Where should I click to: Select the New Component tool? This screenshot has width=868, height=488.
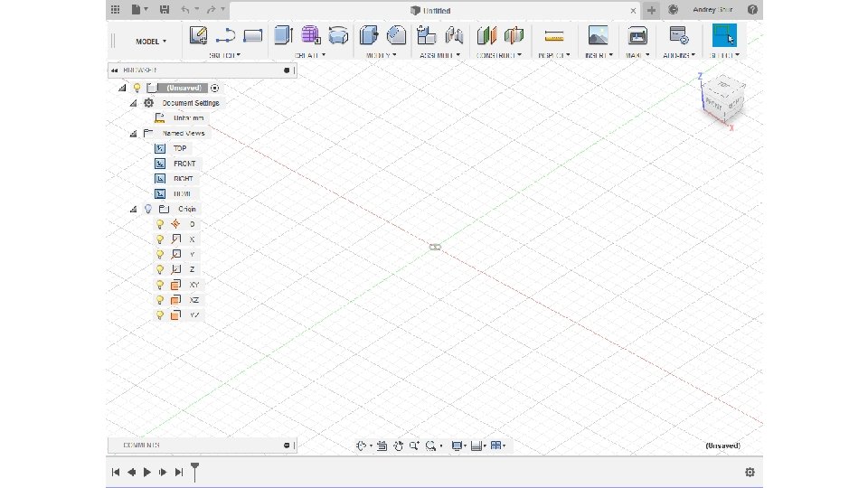[x=426, y=35]
